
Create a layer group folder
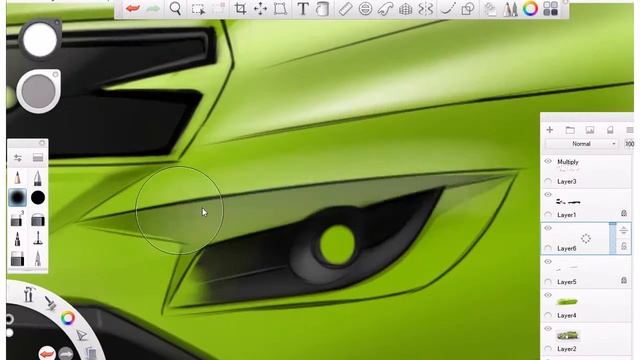[x=570, y=130]
